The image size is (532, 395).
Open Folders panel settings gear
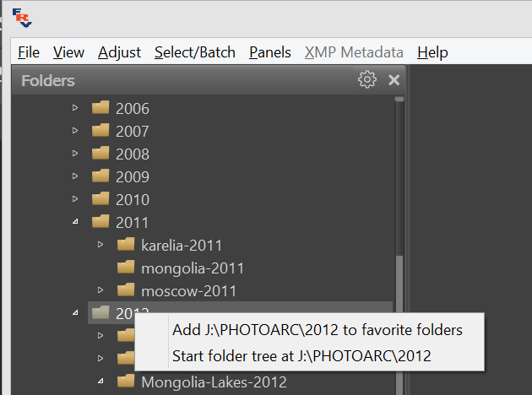click(366, 80)
